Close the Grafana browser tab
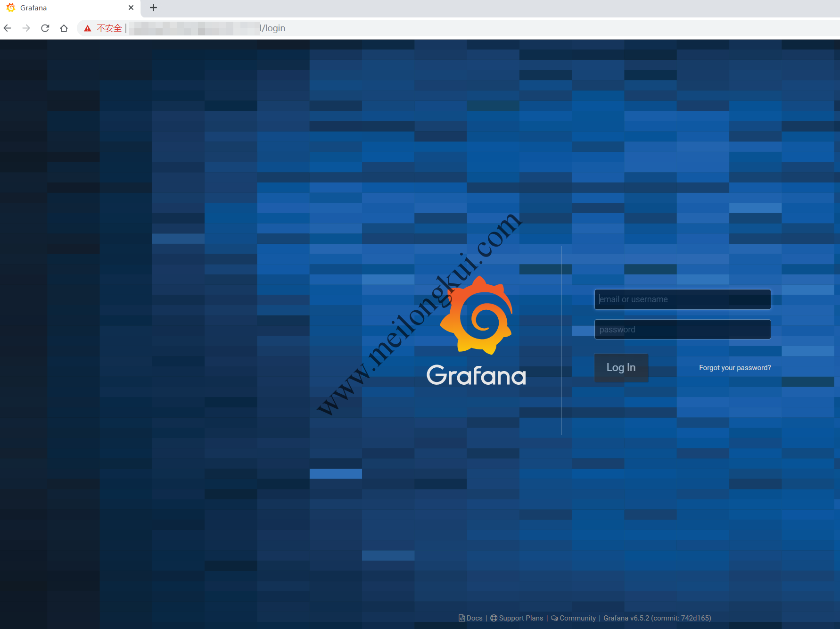This screenshot has height=629, width=840. pyautogui.click(x=131, y=8)
